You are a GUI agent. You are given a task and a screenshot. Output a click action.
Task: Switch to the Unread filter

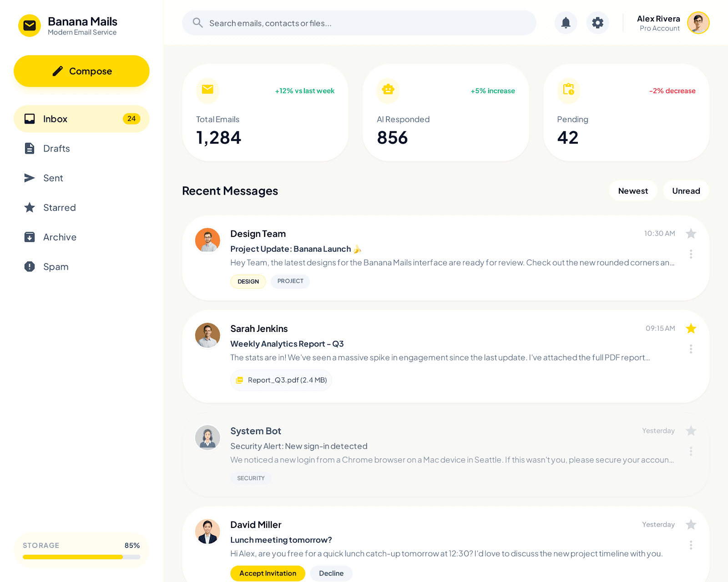[x=686, y=191]
